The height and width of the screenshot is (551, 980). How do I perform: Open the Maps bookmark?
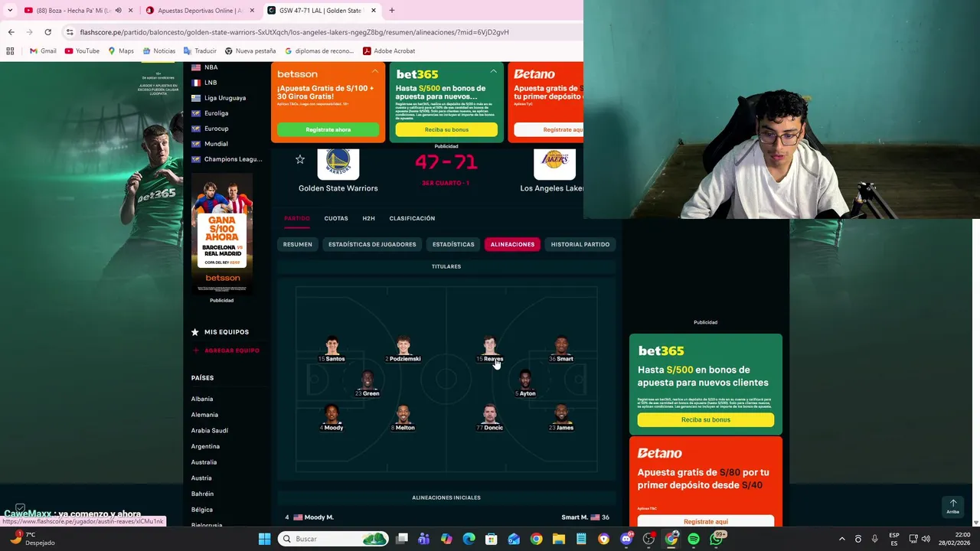(121, 51)
